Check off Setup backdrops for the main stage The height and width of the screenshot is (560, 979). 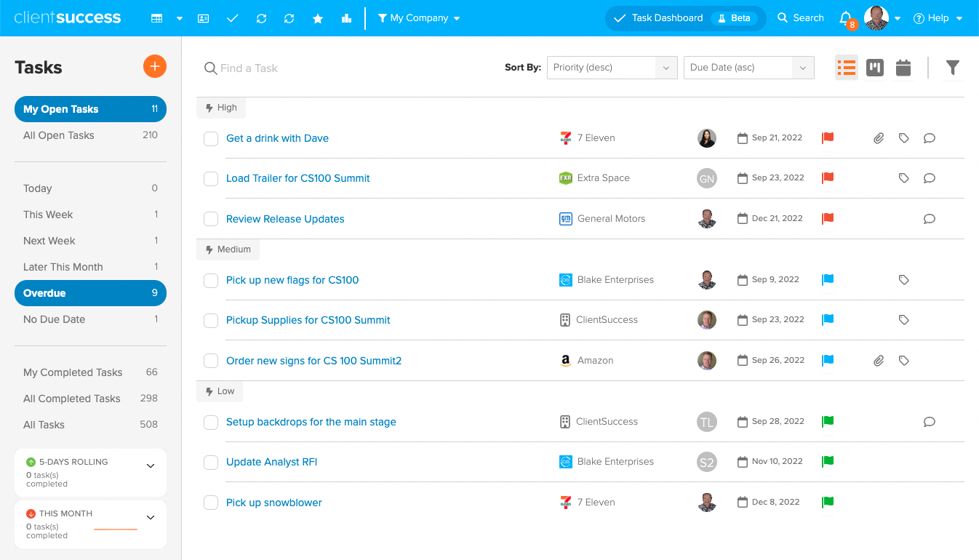pyautogui.click(x=211, y=423)
